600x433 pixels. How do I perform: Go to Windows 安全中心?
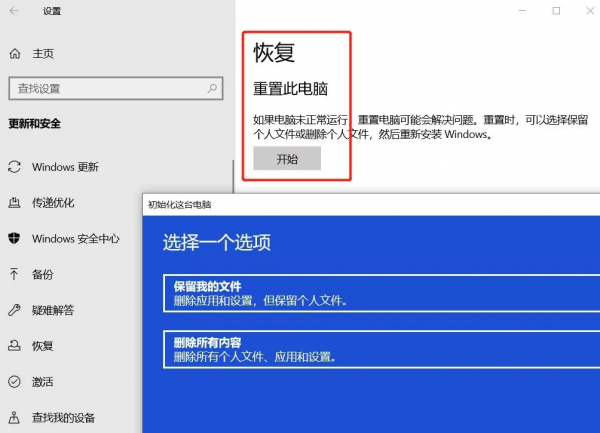click(75, 239)
